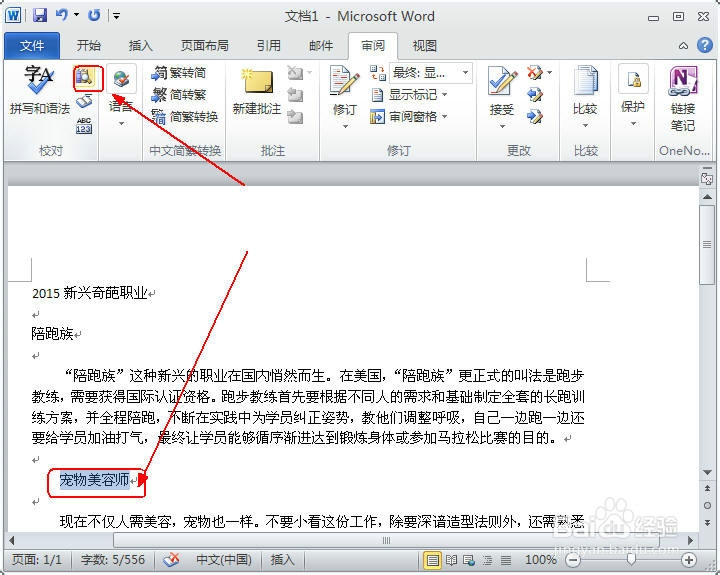Screen dimensions: 720x575
Task: Click proofing errors icon in status bar
Action: pos(171,560)
